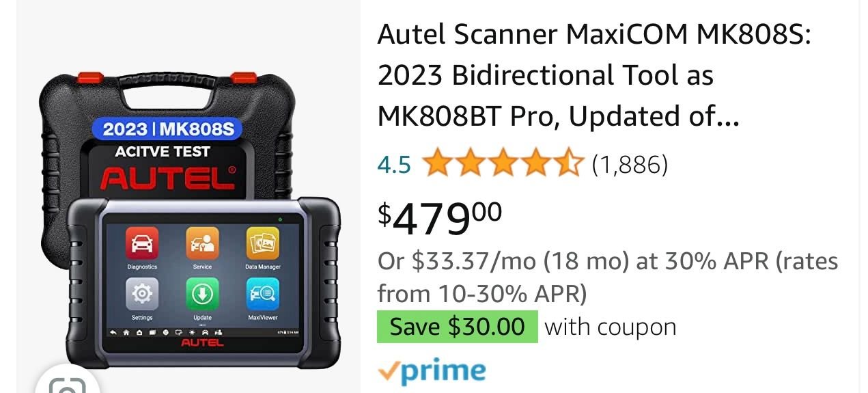
Task: Click the Diagnostics icon on tablet screen
Action: (x=142, y=244)
